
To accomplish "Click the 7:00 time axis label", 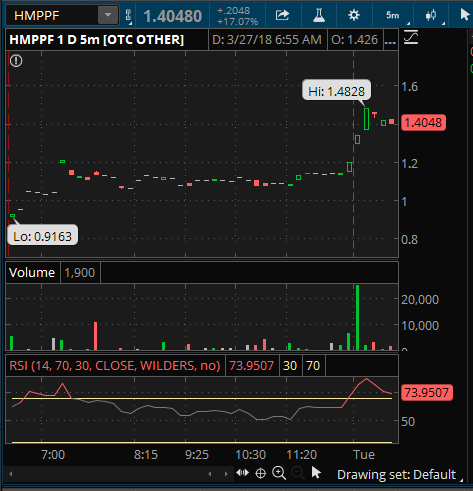I will click(53, 454).
